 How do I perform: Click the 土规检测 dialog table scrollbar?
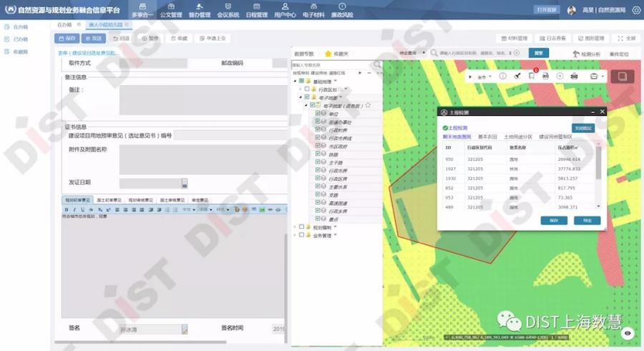[598, 162]
